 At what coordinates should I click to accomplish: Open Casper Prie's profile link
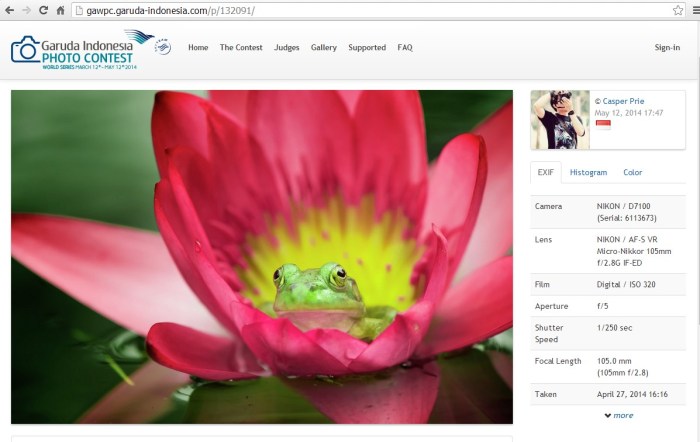point(624,101)
